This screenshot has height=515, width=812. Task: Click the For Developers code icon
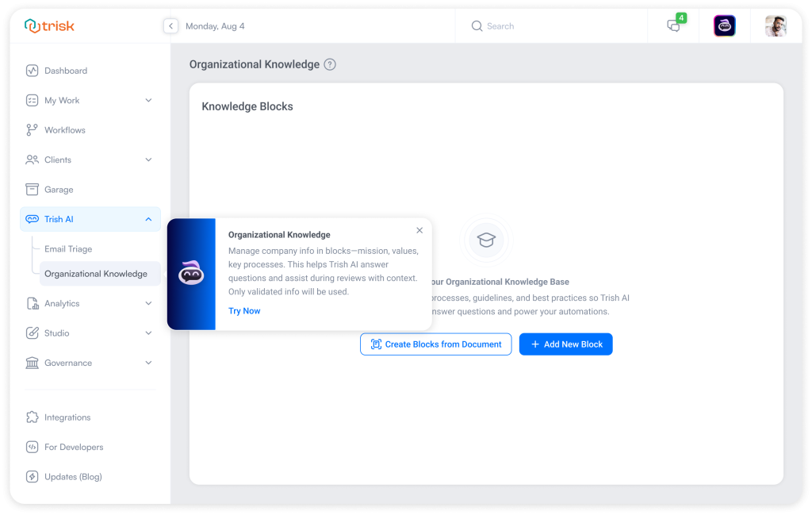32,447
